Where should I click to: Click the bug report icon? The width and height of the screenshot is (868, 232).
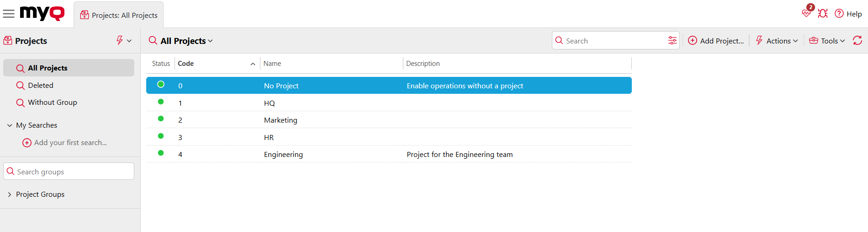click(823, 14)
